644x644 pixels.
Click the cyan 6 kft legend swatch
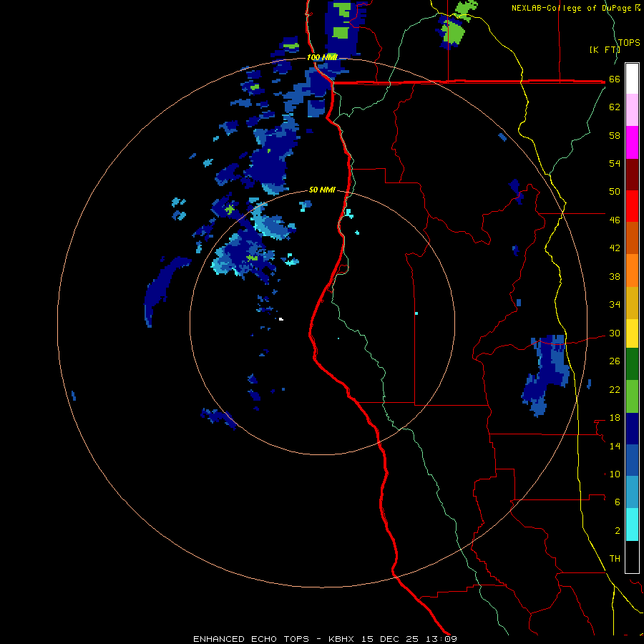point(632,525)
